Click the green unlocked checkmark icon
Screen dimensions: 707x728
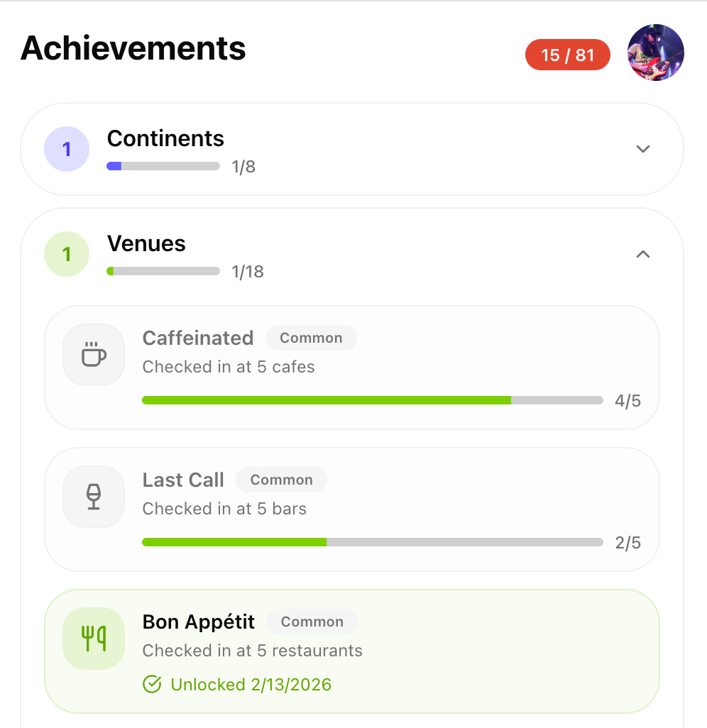(x=152, y=685)
